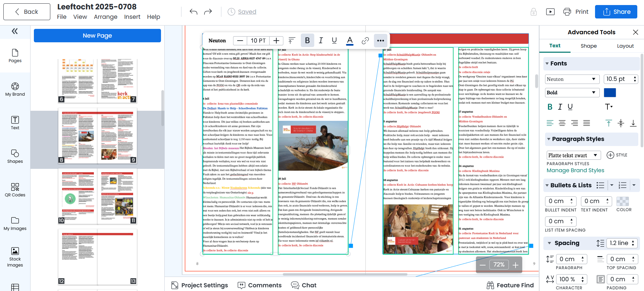Add new paragraph style with plus STYLE

pos(617,155)
